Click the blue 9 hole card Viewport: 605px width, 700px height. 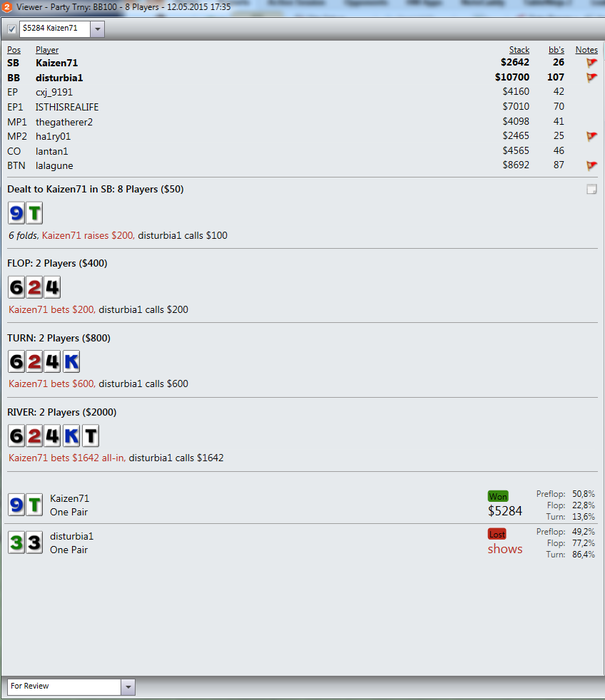tap(17, 213)
